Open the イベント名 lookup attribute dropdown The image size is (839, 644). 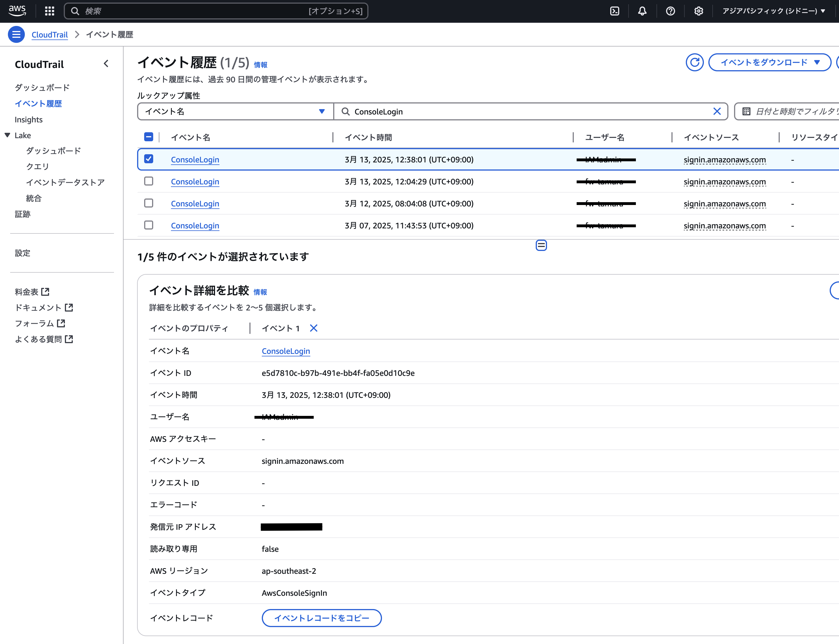235,112
